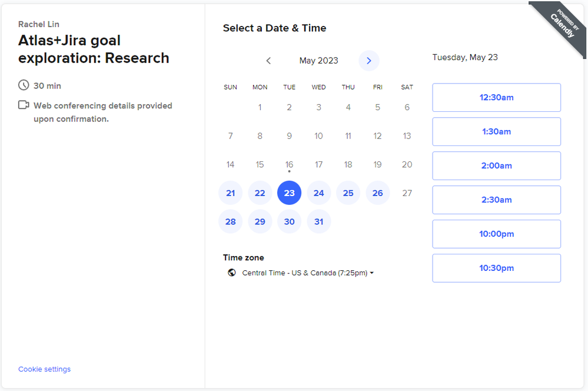
Task: Pick May 24 on the calendar
Action: pos(319,193)
